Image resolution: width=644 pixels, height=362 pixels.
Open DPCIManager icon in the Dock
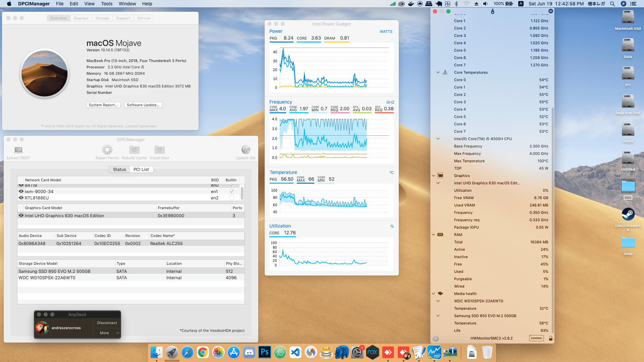click(450, 353)
